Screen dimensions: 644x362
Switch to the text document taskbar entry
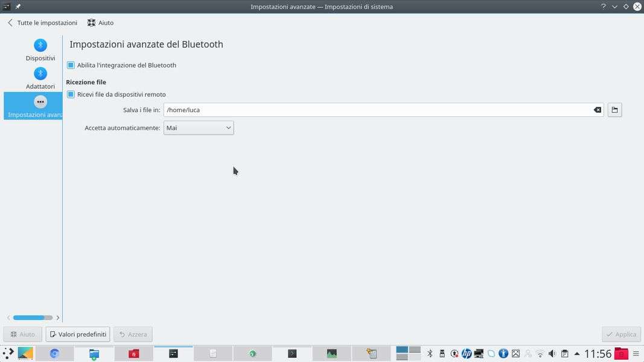pos(212,354)
